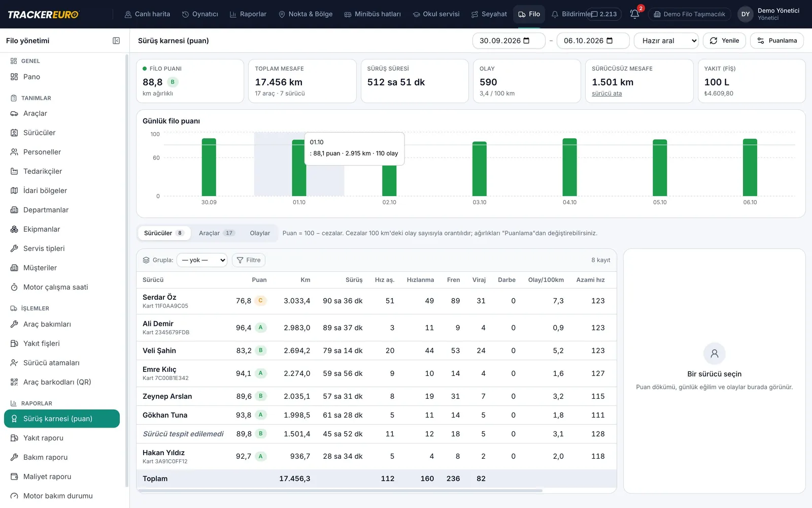Image resolution: width=812 pixels, height=508 pixels.
Task: Click the calendar icon in end date field
Action: point(610,41)
